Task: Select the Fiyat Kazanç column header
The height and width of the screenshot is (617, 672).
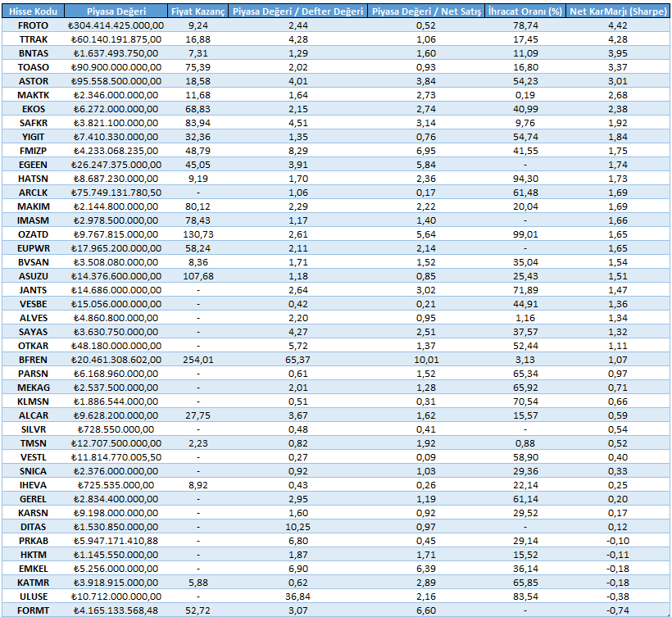Action: point(198,11)
